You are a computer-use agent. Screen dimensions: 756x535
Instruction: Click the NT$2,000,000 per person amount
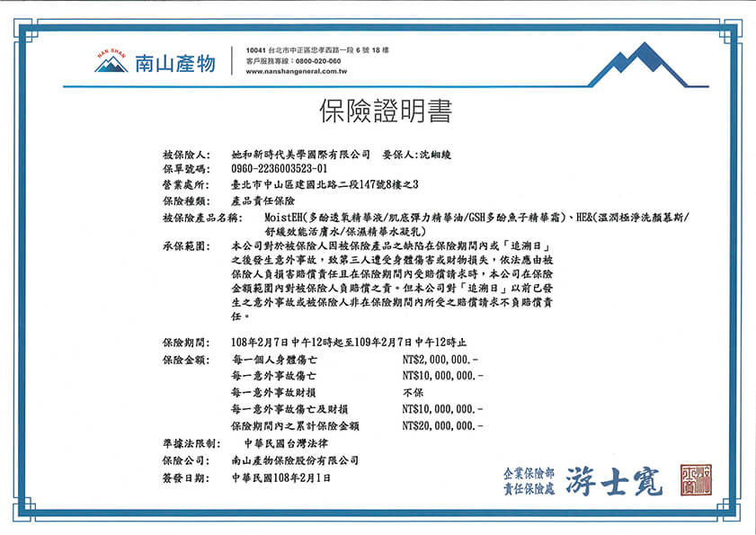click(440, 360)
